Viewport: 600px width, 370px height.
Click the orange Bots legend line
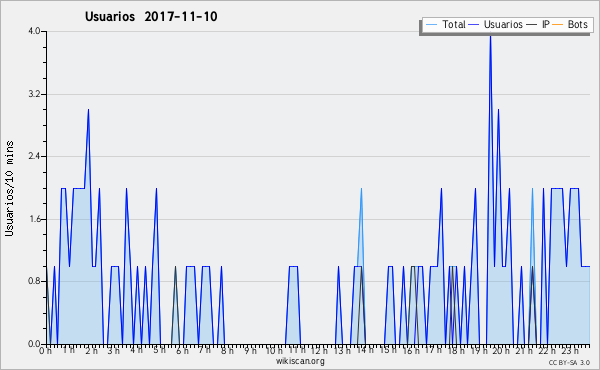click(558, 25)
